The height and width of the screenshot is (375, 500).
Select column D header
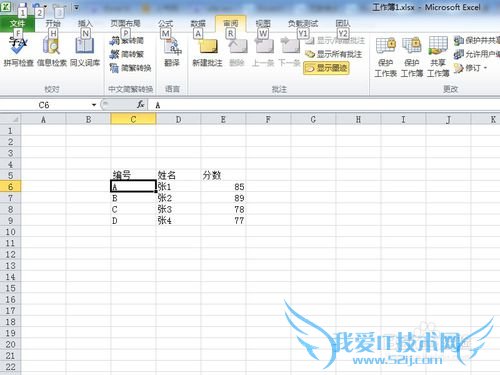pos(178,119)
